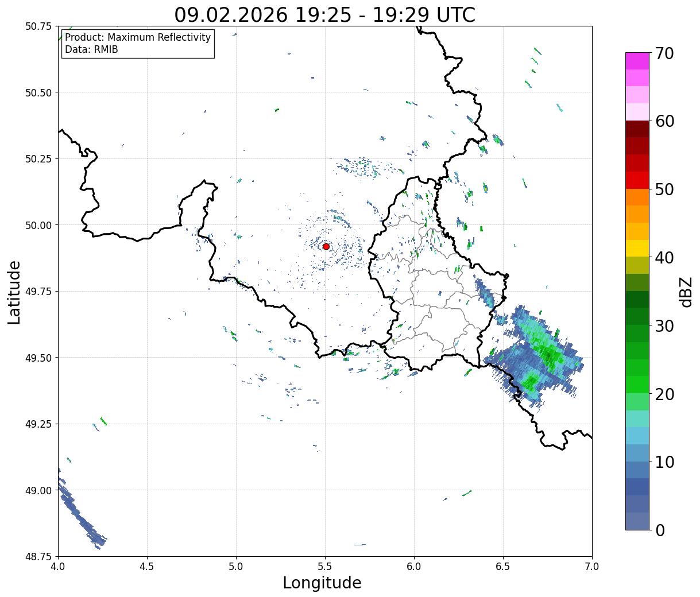Viewport: 700px width, 597px height.
Task: Click the olive colorbar segment below 40
Action: click(637, 265)
